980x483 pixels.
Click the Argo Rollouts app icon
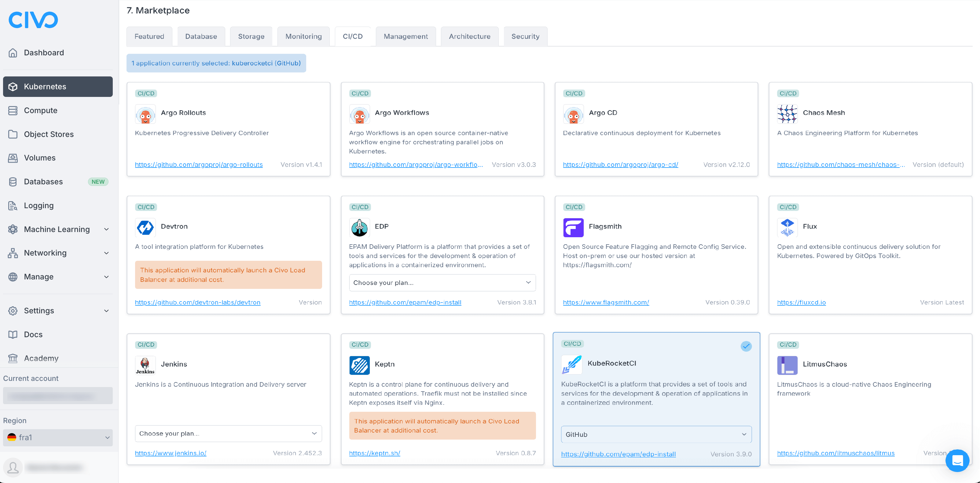[x=145, y=114]
